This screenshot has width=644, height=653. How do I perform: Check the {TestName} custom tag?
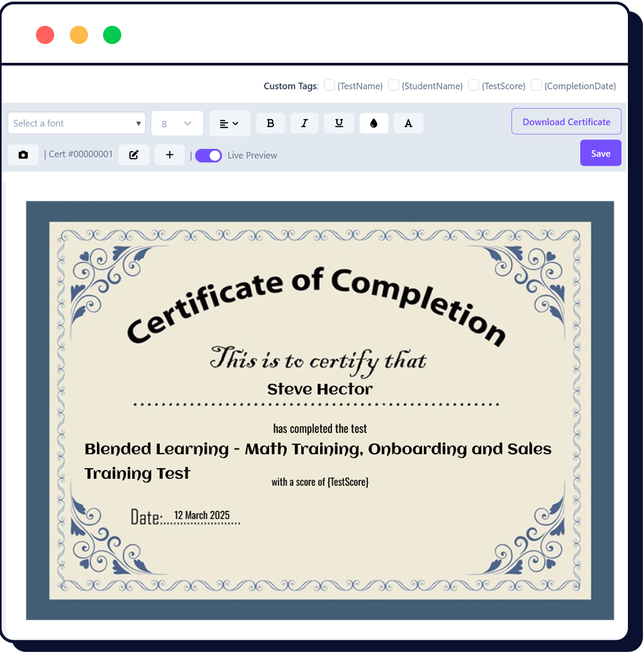tap(330, 85)
